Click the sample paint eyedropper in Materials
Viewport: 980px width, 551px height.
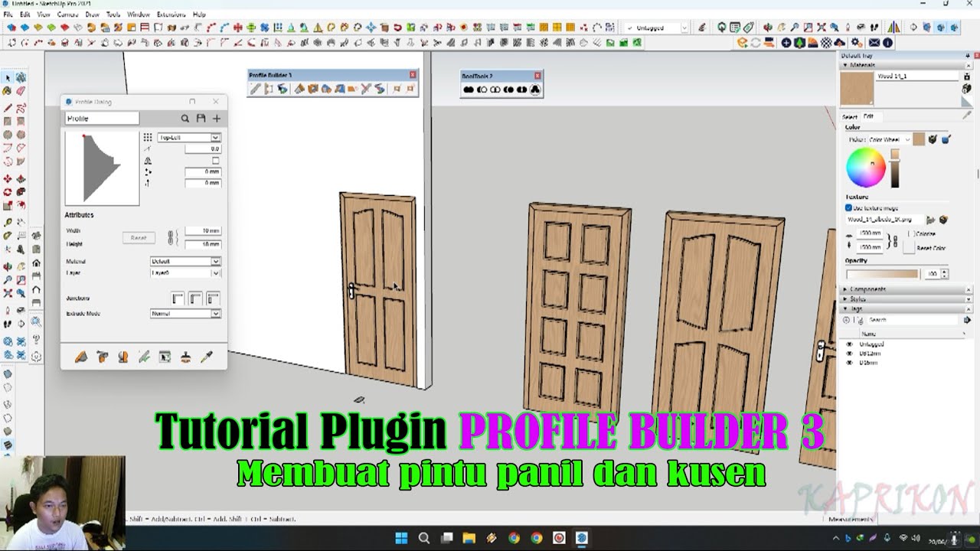coord(967,115)
